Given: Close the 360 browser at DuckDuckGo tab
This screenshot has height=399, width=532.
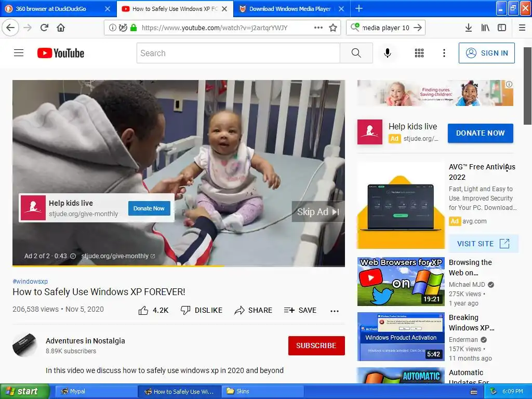Looking at the screenshot, I should coord(107,9).
